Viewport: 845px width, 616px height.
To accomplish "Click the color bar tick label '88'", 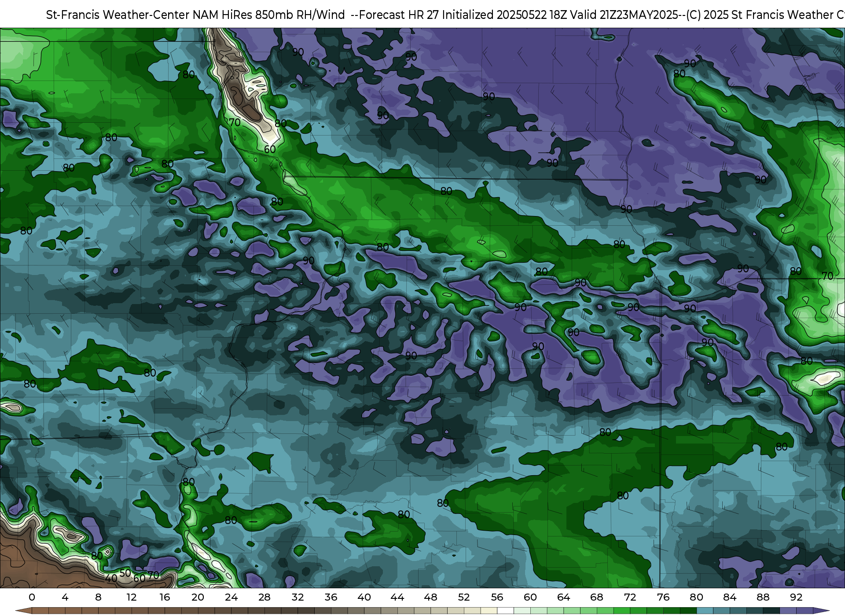I will (763, 597).
